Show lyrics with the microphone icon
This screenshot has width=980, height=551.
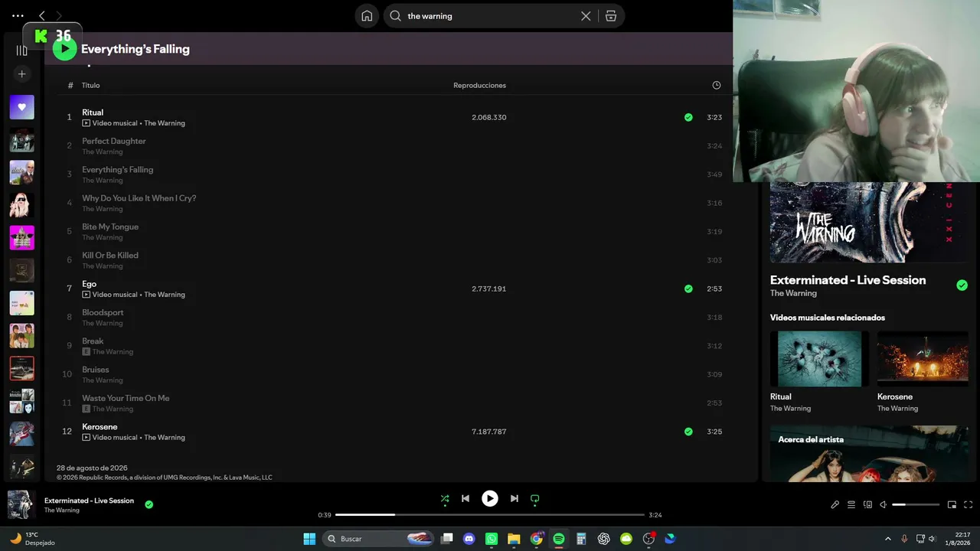pyautogui.click(x=835, y=505)
